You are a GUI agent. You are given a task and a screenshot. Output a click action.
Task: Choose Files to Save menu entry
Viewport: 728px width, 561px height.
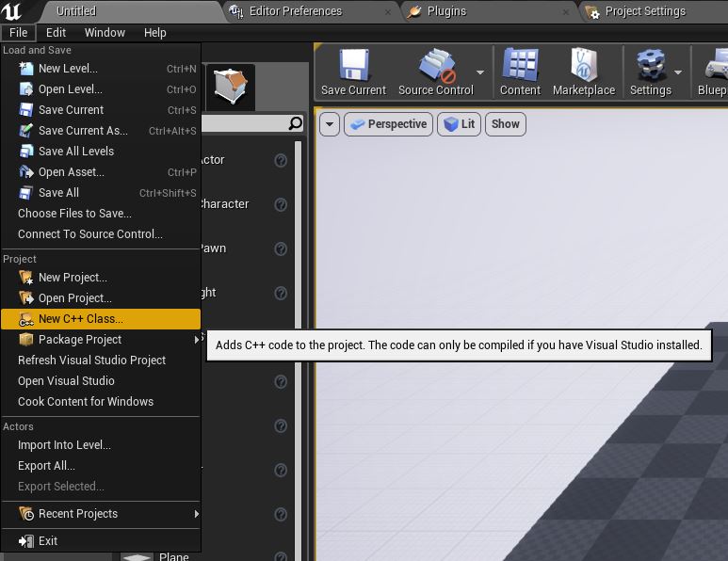coord(101,214)
